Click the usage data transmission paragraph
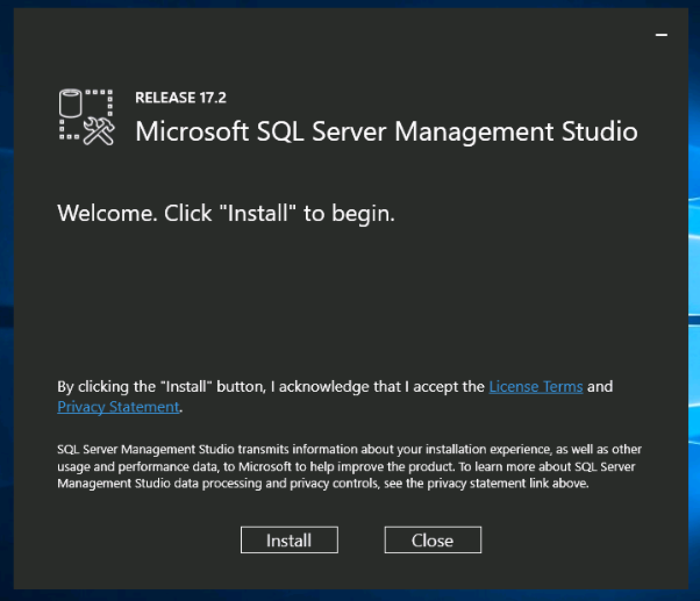Screen dimensions: 700x601 click(x=349, y=466)
